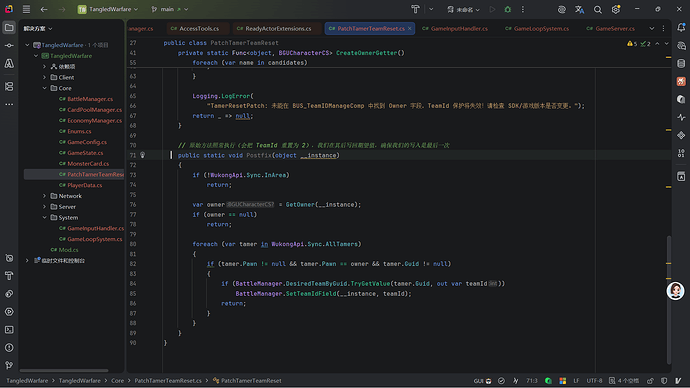The height and width of the screenshot is (388, 690).
Task: Open the Explorer folder tool window
Action: 9,28
